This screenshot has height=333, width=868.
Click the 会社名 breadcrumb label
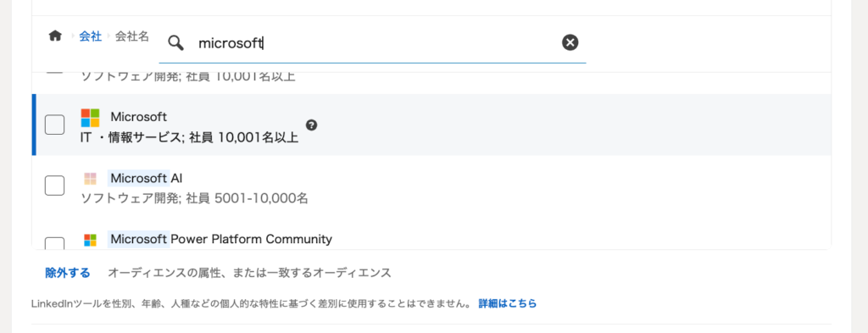tap(131, 36)
